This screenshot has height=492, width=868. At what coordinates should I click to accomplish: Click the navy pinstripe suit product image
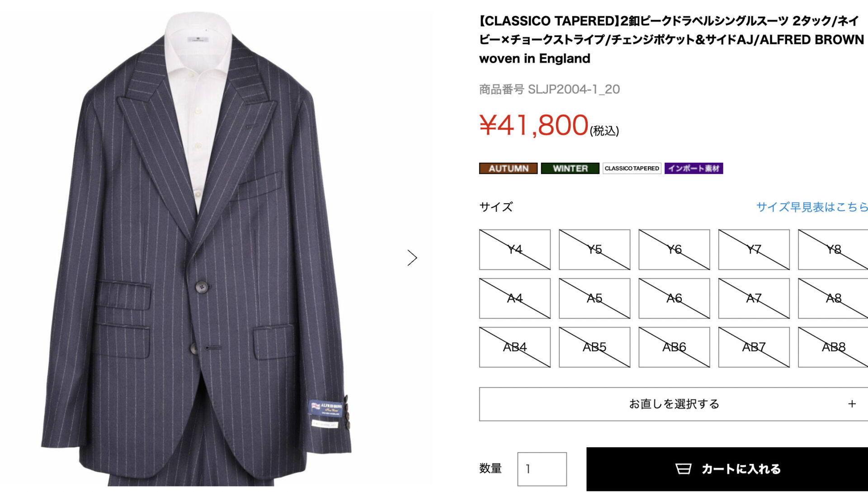[x=197, y=248]
